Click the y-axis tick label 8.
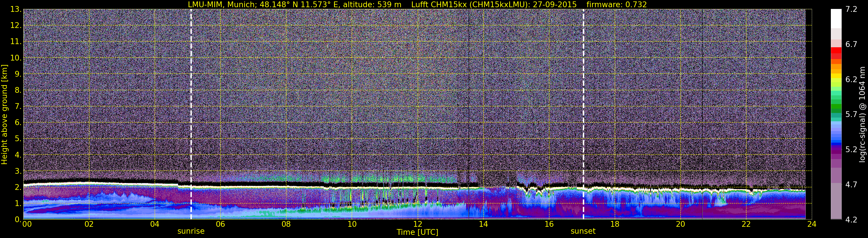 coord(18,90)
